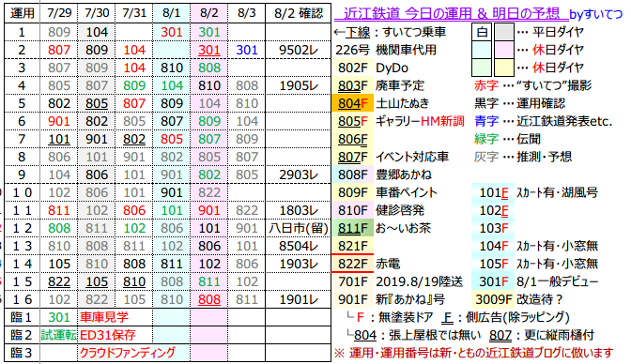Click the '土山たぬき' description
Screen dimensions: 631x364
403,103
